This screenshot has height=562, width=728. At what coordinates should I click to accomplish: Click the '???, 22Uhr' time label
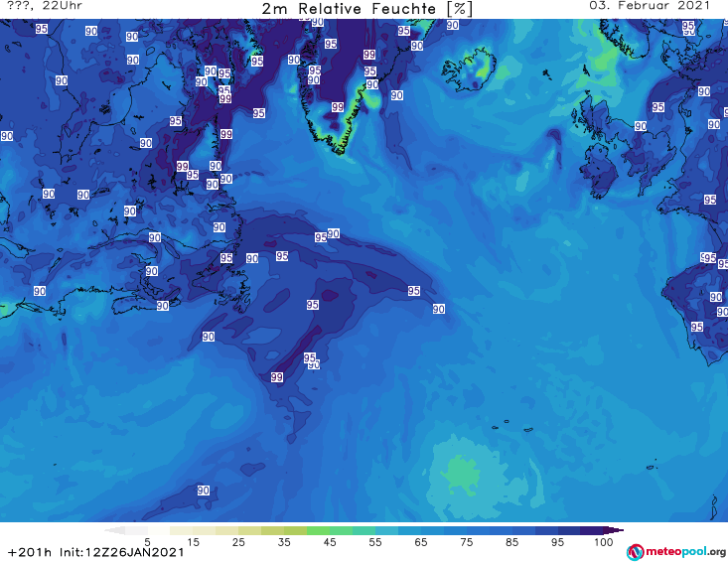pos(45,6)
